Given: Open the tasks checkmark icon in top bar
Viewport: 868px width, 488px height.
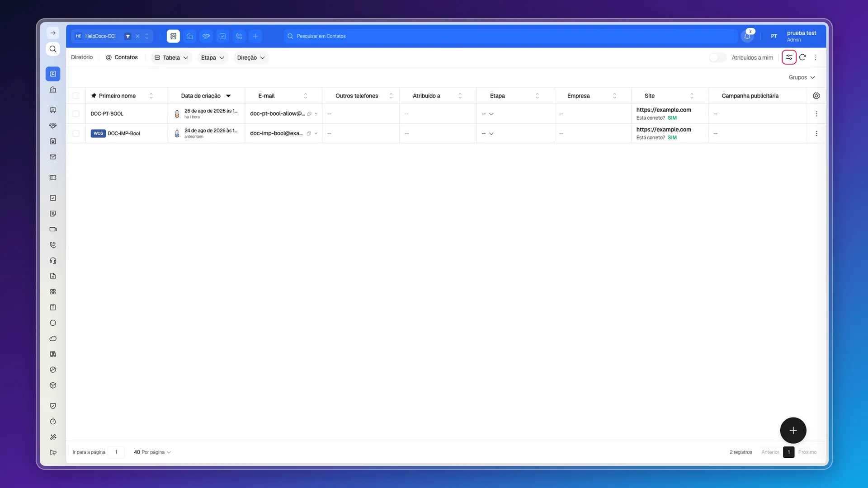Looking at the screenshot, I should [x=222, y=36].
